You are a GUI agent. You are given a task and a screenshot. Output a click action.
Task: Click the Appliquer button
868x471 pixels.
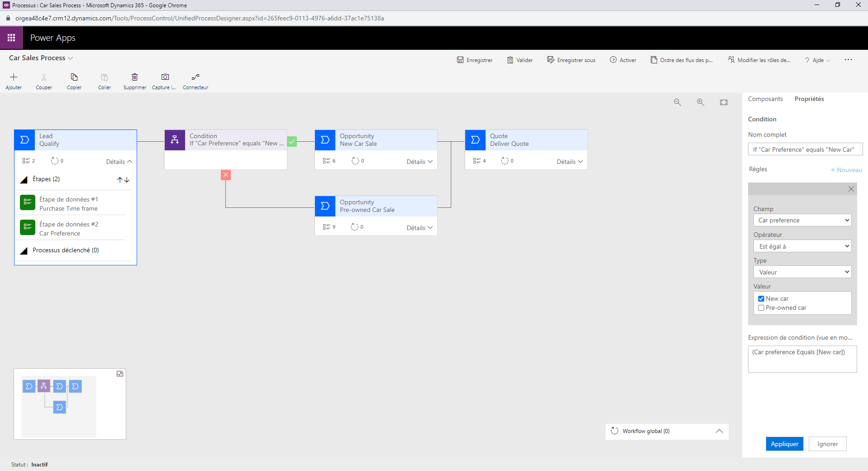point(785,444)
